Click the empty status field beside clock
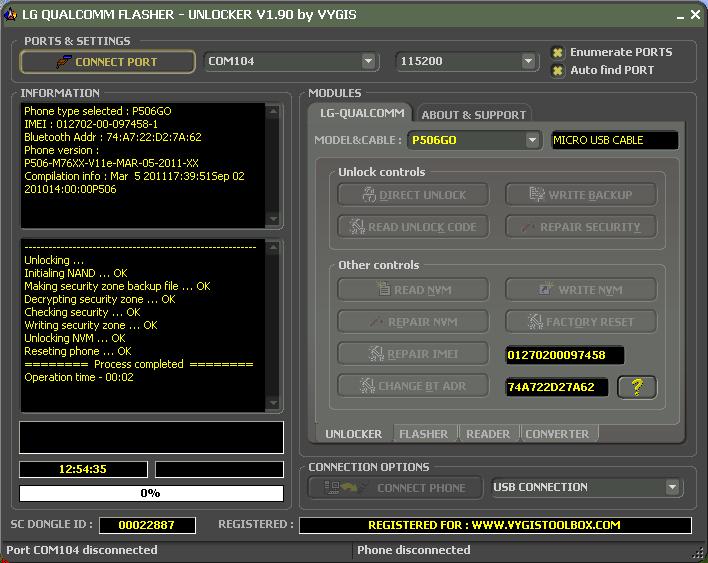This screenshot has width=708, height=563. pyautogui.click(x=219, y=469)
